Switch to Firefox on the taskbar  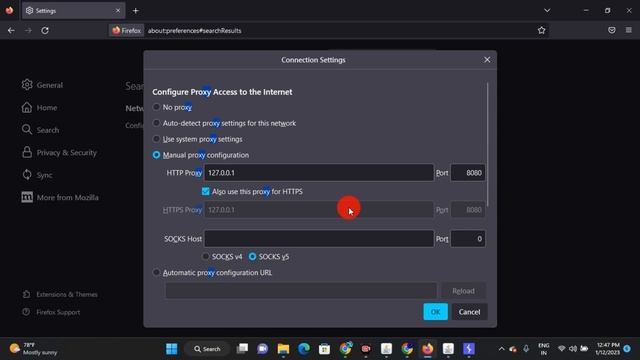427,349
